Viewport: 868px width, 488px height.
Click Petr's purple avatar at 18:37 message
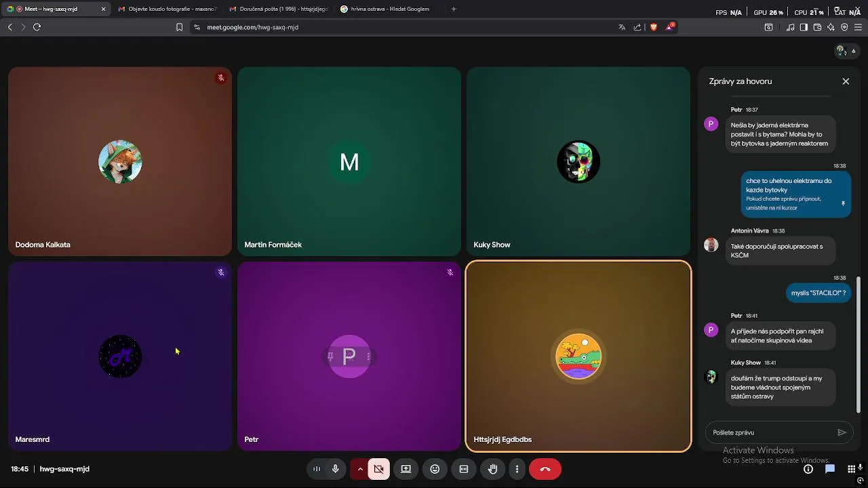pyautogui.click(x=711, y=124)
